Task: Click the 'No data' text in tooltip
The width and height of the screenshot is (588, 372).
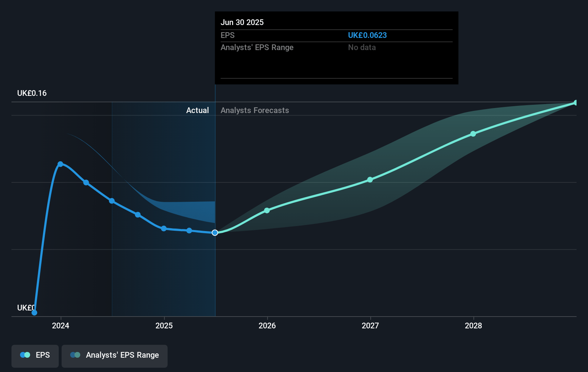Action: click(362, 48)
